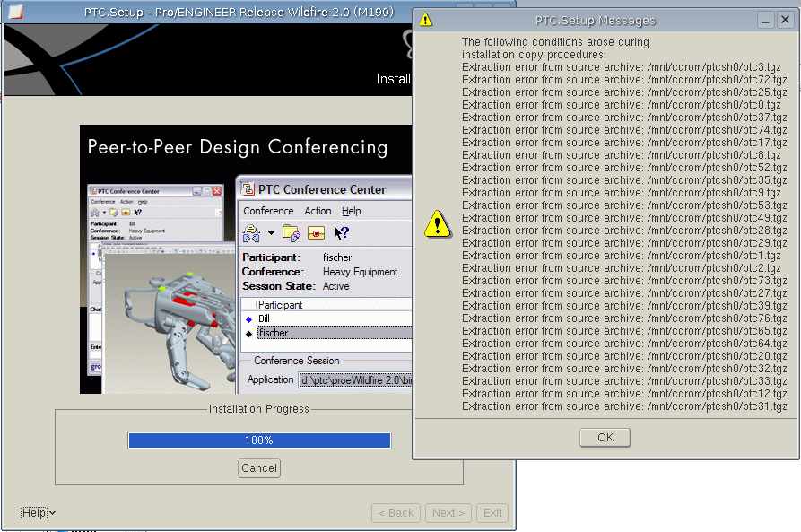801x532 pixels.
Task: Click the PTC.Setup Messages title text
Action: 595,21
